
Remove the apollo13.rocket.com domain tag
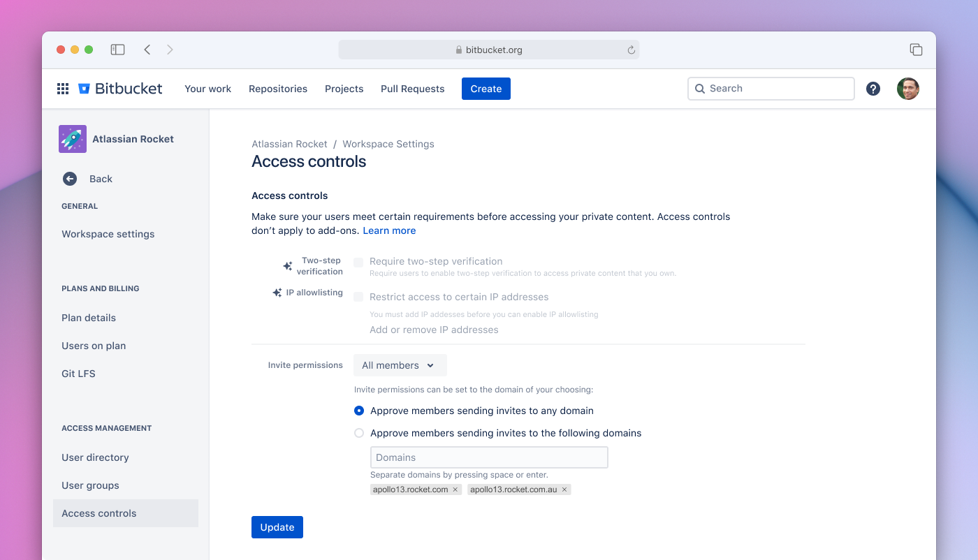456,489
